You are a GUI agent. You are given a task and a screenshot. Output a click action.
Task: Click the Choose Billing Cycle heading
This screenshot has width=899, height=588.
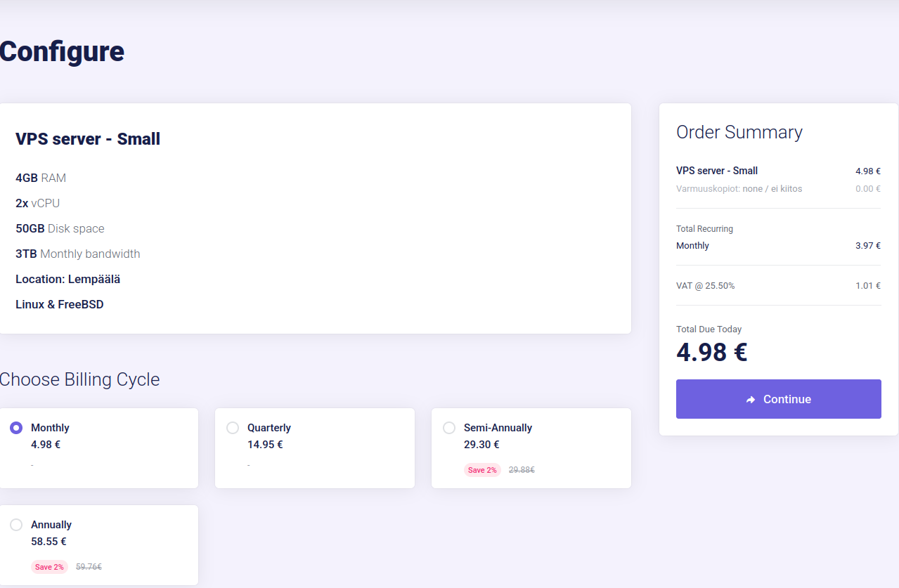coord(79,379)
